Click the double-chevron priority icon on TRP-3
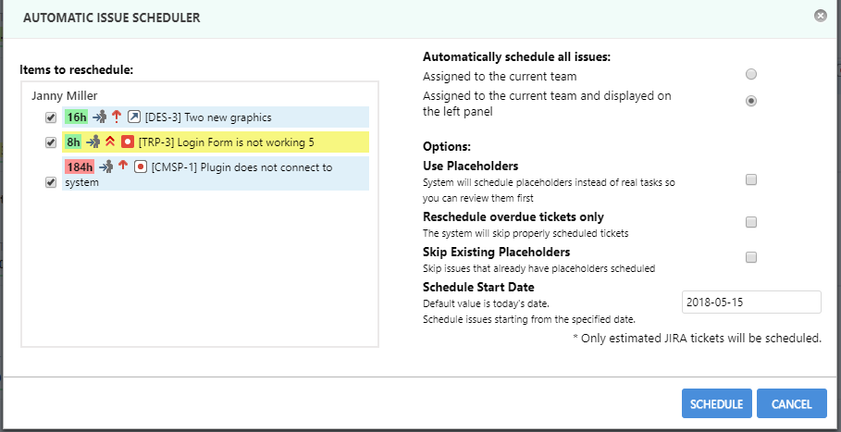Image resolution: width=841 pixels, height=432 pixels. click(110, 142)
